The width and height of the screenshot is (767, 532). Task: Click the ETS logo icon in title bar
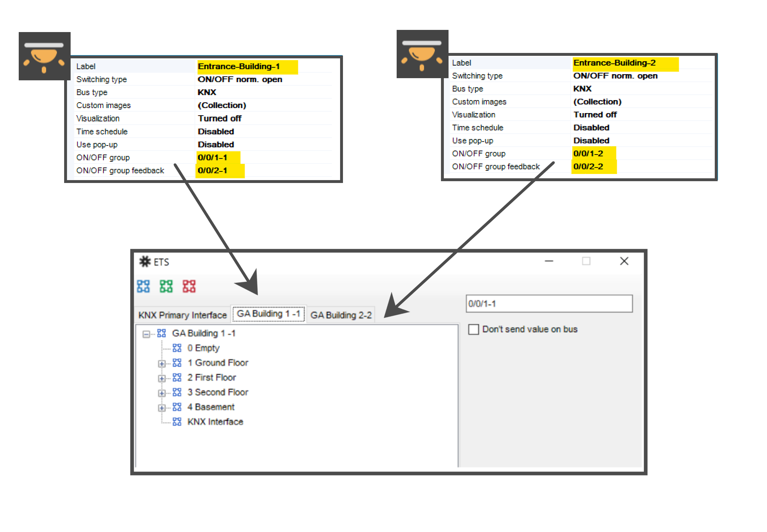(x=145, y=261)
